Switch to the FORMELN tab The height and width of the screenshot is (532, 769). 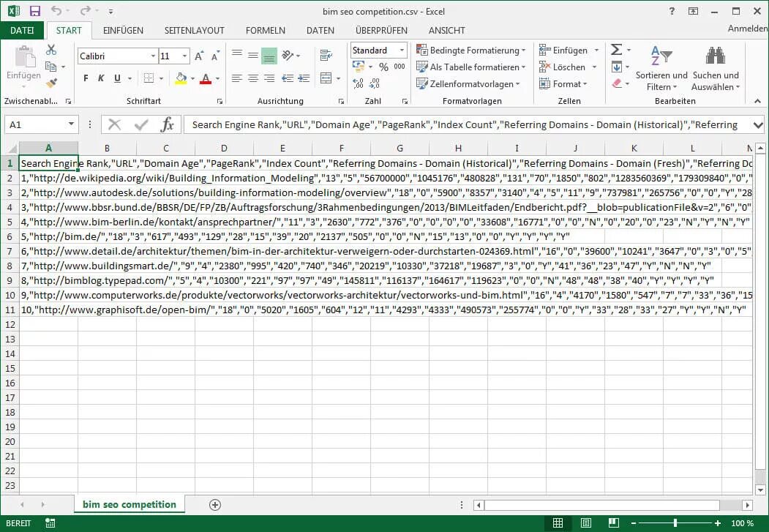266,31
